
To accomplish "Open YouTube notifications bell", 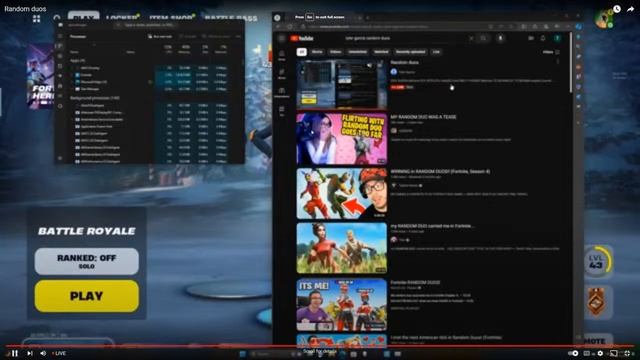I will click(543, 38).
